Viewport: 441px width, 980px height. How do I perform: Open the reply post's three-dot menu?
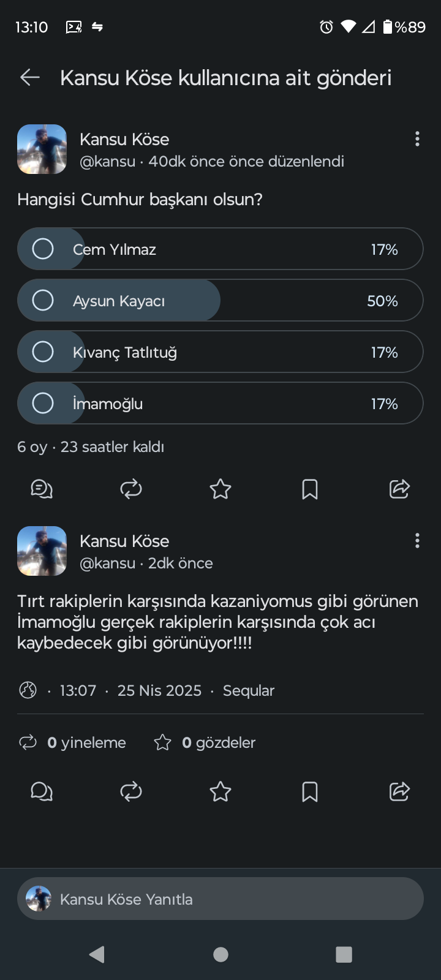(x=417, y=540)
